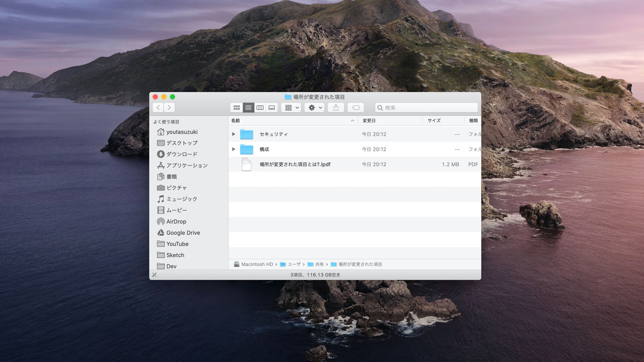Screen dimensions: 644x362
Task: Click the tag/label icon button
Action: pos(356,107)
